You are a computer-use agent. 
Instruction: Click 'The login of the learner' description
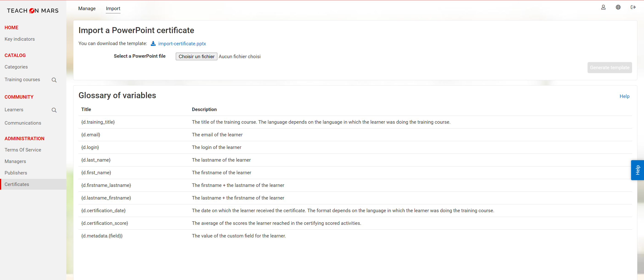(216, 147)
